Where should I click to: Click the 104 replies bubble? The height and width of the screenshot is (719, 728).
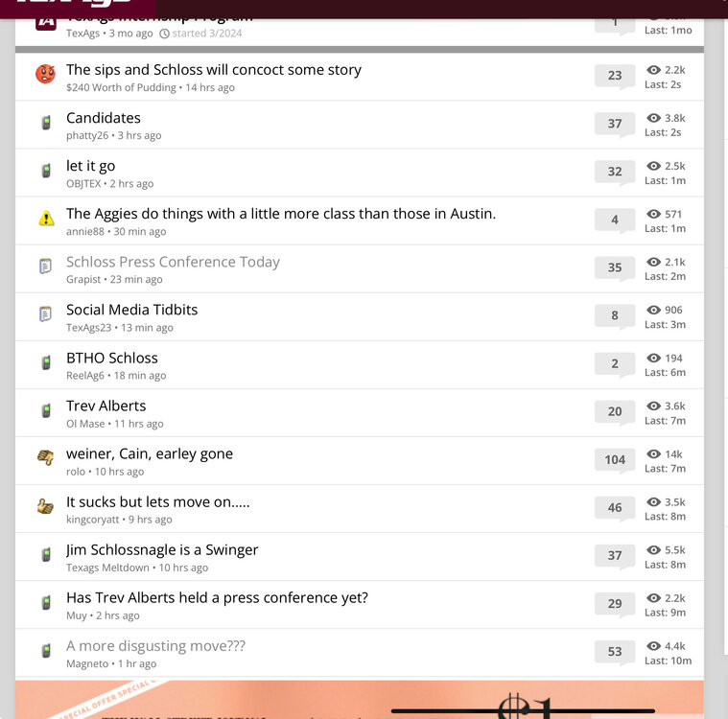pos(615,460)
